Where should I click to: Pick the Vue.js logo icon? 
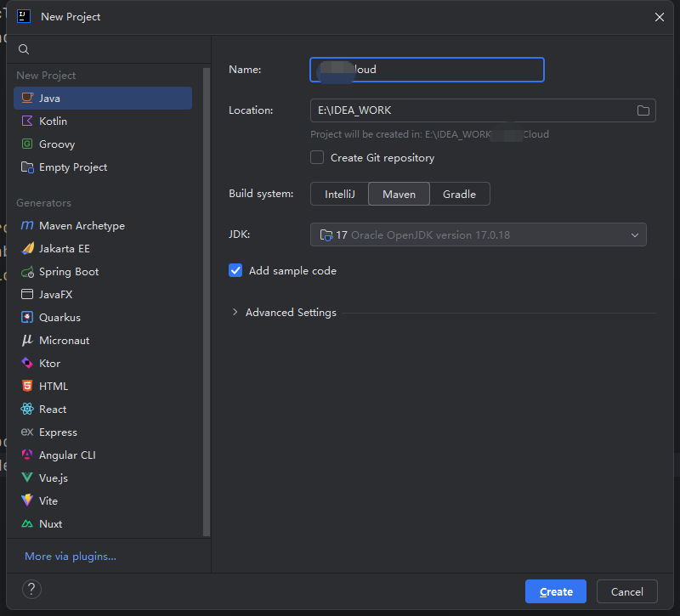pos(27,478)
